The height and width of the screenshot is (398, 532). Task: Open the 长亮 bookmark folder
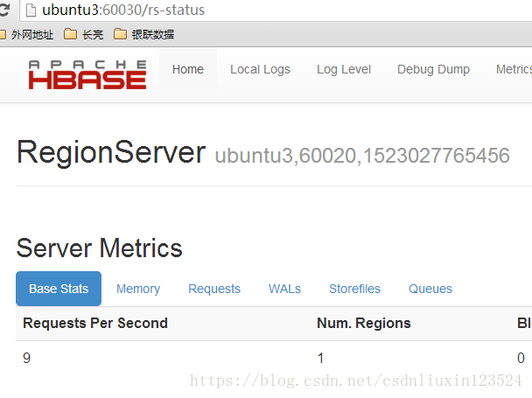[83, 34]
